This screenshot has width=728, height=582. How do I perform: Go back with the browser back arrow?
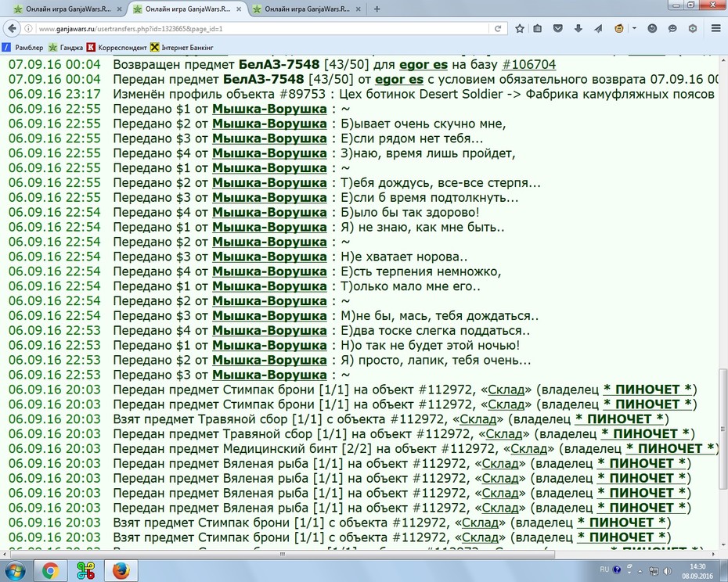12,28
